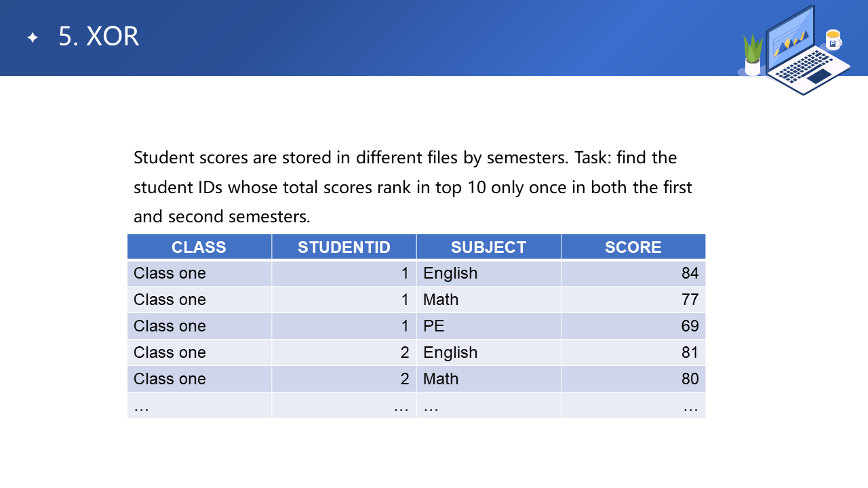Click the sparkle star icon beside the title
Screen dimensions: 868x488
pos(33,37)
